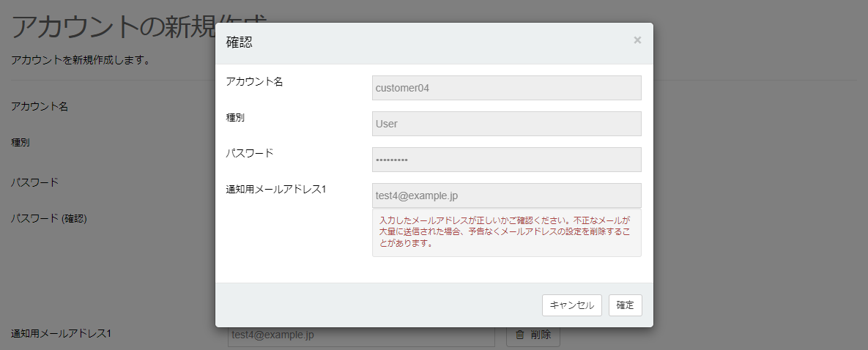Click the アカウントの新規作成 page heading
868x350 pixels.
[x=110, y=27]
